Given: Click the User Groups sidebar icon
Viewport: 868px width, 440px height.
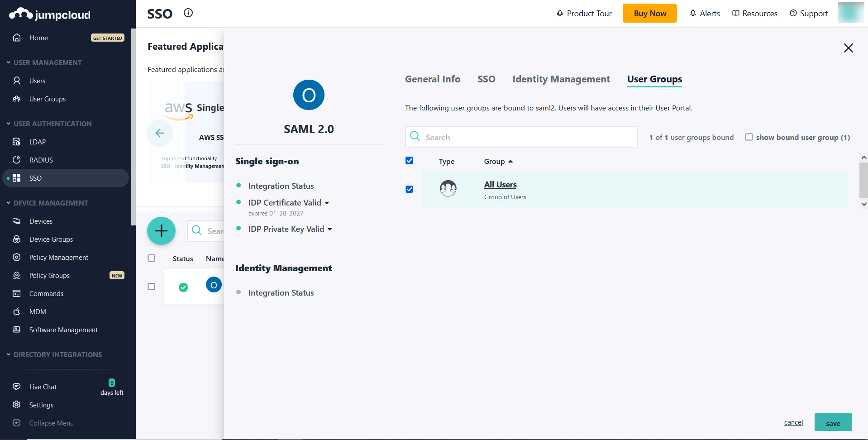Looking at the screenshot, I should (16, 99).
